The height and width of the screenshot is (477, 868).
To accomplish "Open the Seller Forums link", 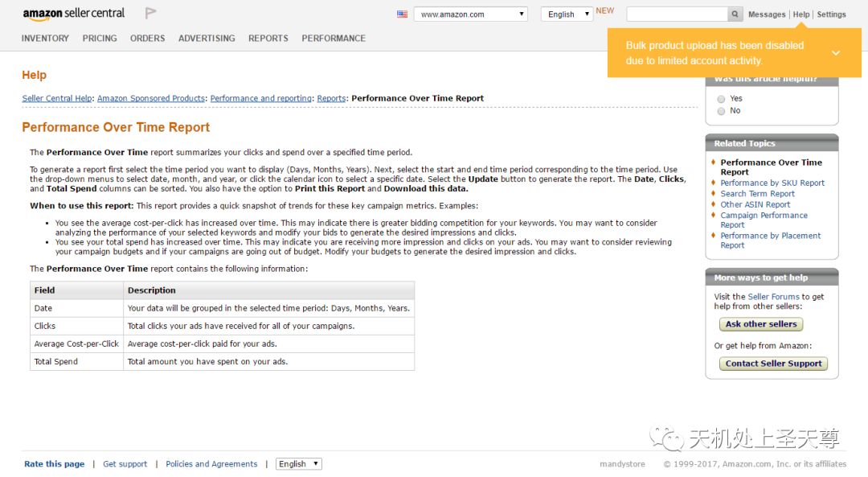I will coord(773,297).
